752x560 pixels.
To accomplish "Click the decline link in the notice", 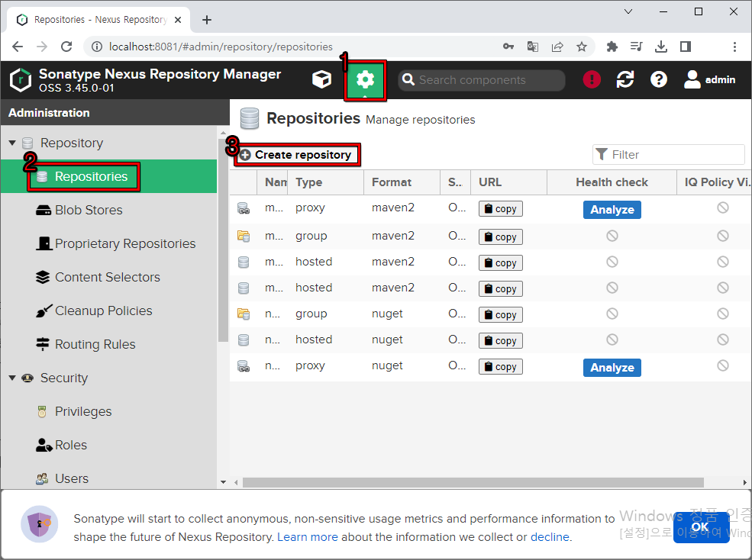I will click(x=550, y=537).
